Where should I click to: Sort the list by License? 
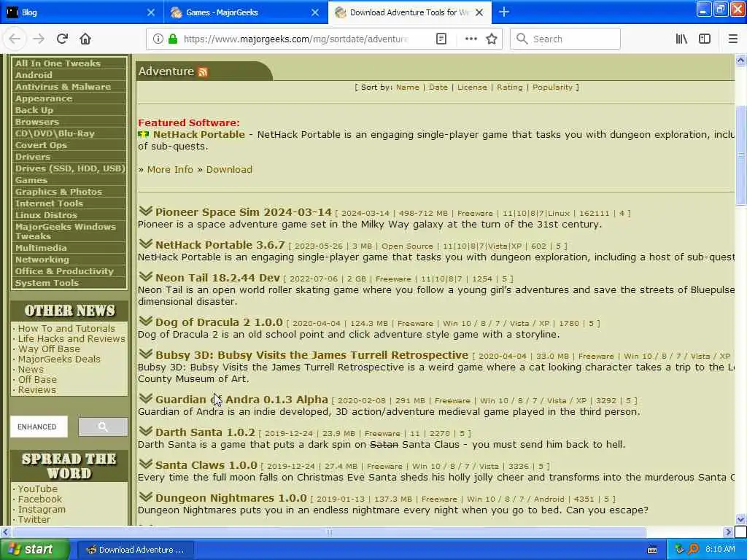(472, 87)
